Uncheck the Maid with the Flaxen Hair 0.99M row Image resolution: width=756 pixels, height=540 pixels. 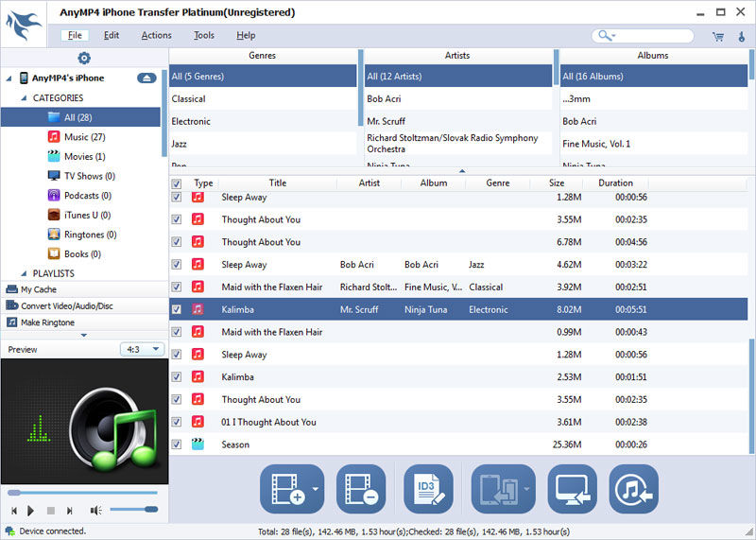click(x=177, y=332)
